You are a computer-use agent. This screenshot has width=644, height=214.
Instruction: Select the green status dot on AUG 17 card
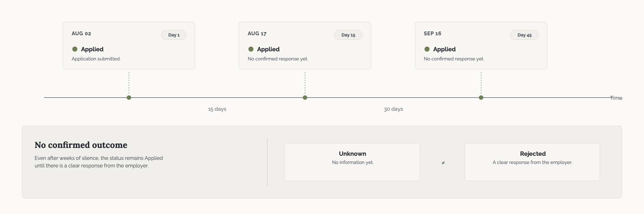coord(251,49)
